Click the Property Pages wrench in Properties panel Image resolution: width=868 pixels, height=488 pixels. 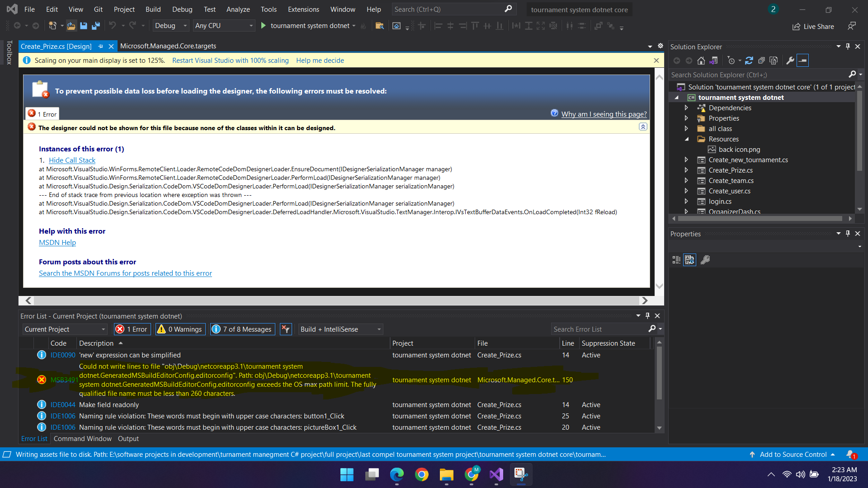pyautogui.click(x=705, y=260)
